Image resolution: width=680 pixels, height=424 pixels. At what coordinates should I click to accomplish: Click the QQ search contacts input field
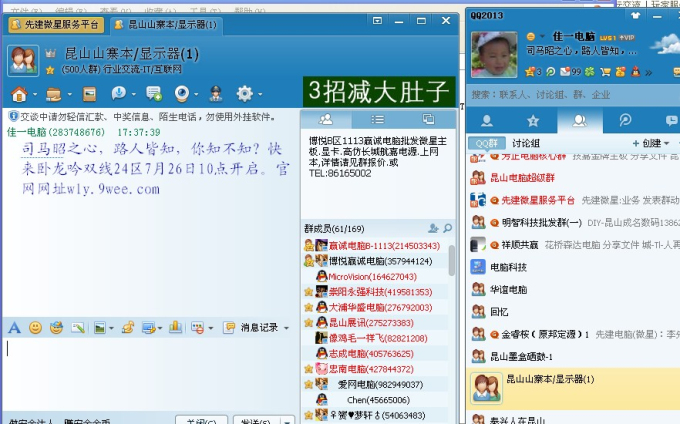coord(570,94)
